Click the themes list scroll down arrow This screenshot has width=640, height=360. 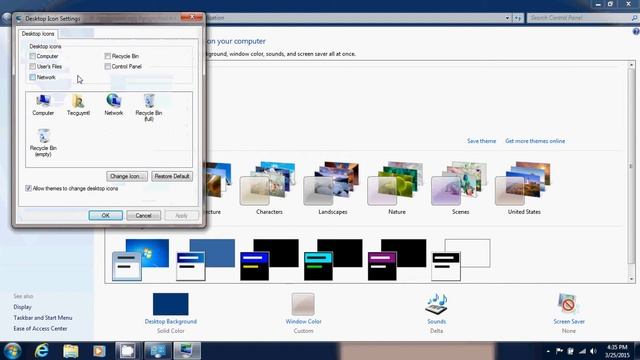pyautogui.click(x=631, y=279)
